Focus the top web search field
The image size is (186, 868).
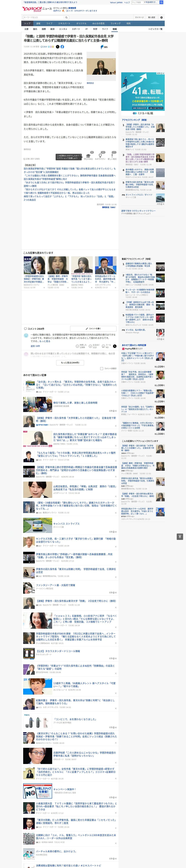click(145, 2)
